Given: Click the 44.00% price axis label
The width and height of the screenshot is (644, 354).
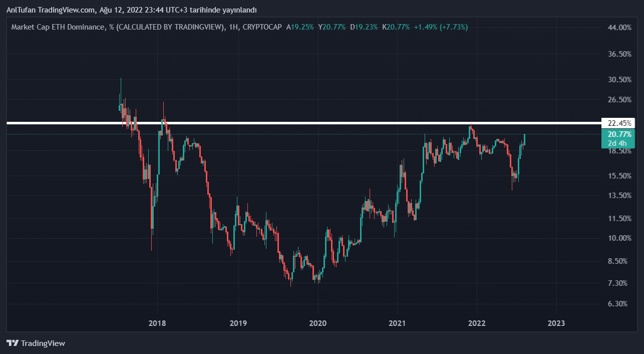Looking at the screenshot, I should click(619, 27).
